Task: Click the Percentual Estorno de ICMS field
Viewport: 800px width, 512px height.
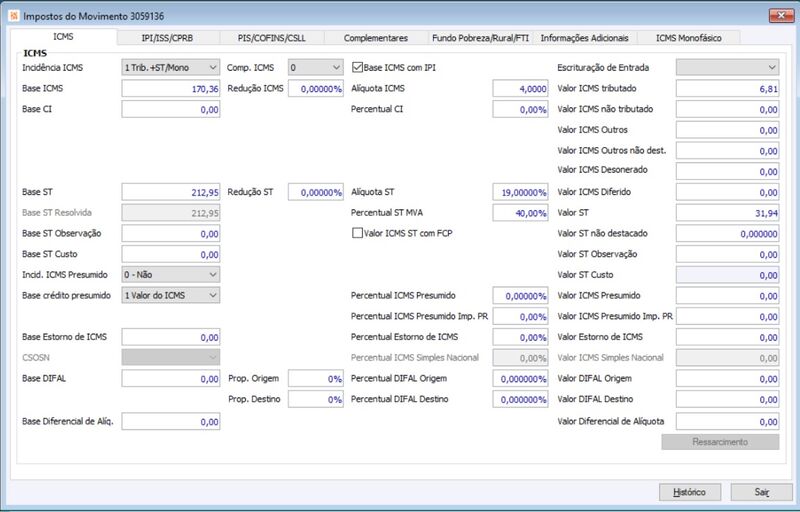Action: tap(520, 337)
